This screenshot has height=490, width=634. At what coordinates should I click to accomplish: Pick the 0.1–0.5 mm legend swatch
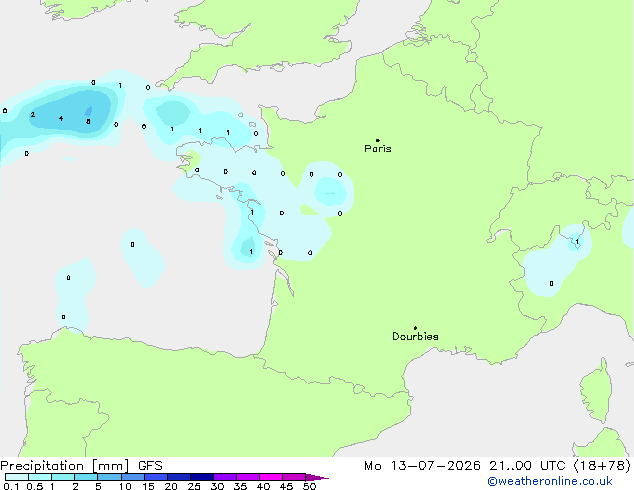[17, 477]
